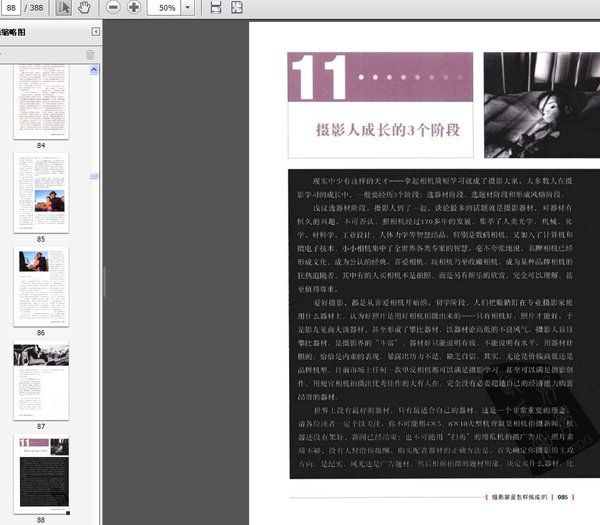The image size is (600, 525).
Task: Click the thumbnail scrollbar position handle
Action: coord(94,176)
